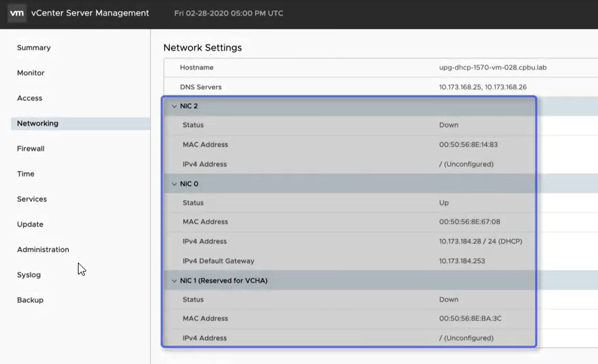
Task: Click the Network Settings heading
Action: [202, 48]
